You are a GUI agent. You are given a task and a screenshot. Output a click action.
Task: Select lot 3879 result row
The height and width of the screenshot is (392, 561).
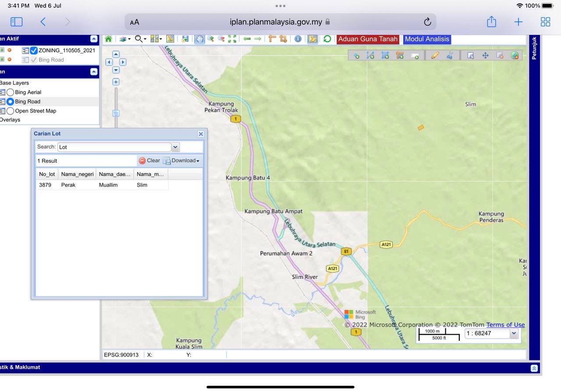102,185
